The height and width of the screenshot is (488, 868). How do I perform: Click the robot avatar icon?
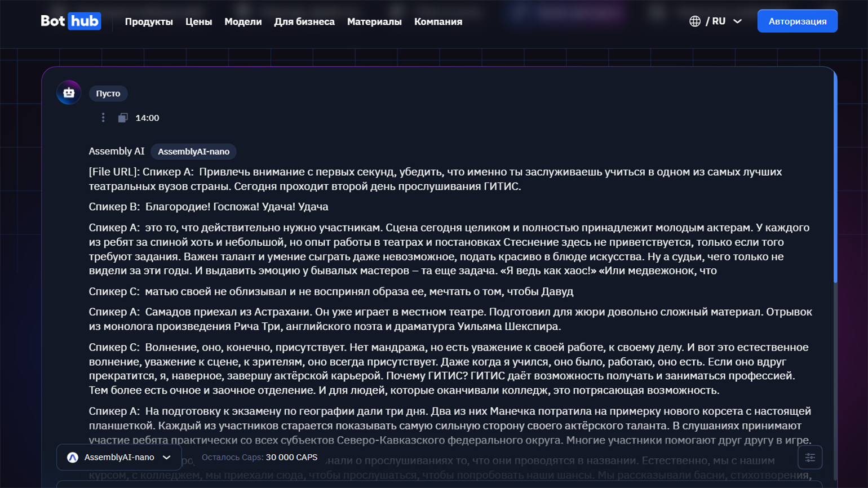coord(69,93)
